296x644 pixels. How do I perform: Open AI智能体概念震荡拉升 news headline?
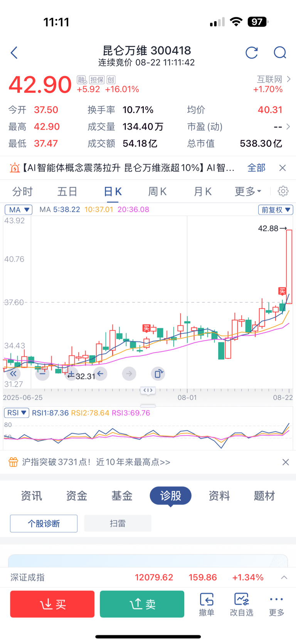(129, 168)
